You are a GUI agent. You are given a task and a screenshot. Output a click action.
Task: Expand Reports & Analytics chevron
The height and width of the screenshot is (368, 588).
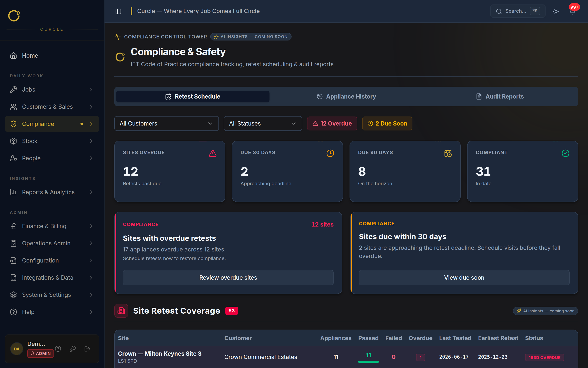click(91, 192)
